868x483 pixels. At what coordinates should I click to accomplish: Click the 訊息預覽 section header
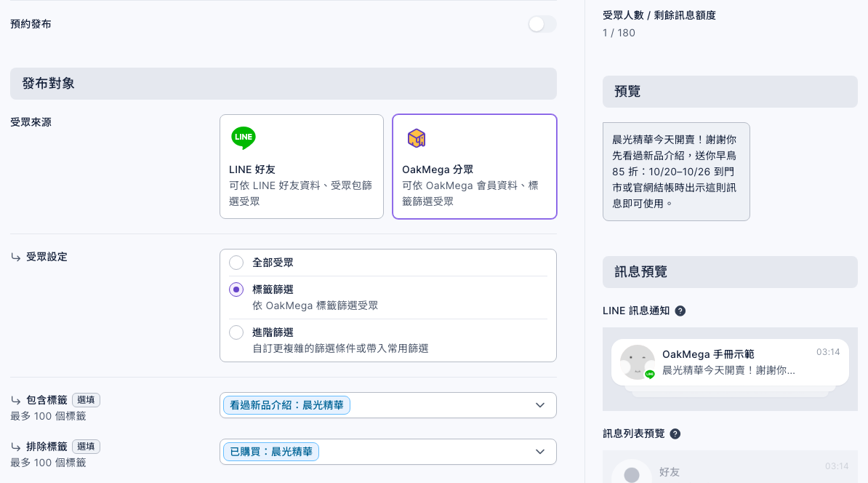coord(730,272)
